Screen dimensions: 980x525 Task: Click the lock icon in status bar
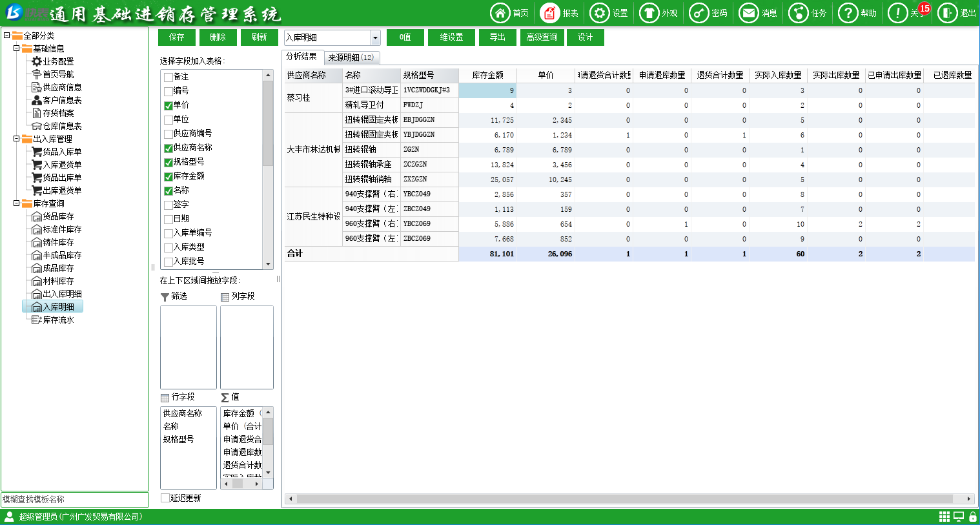point(972,517)
